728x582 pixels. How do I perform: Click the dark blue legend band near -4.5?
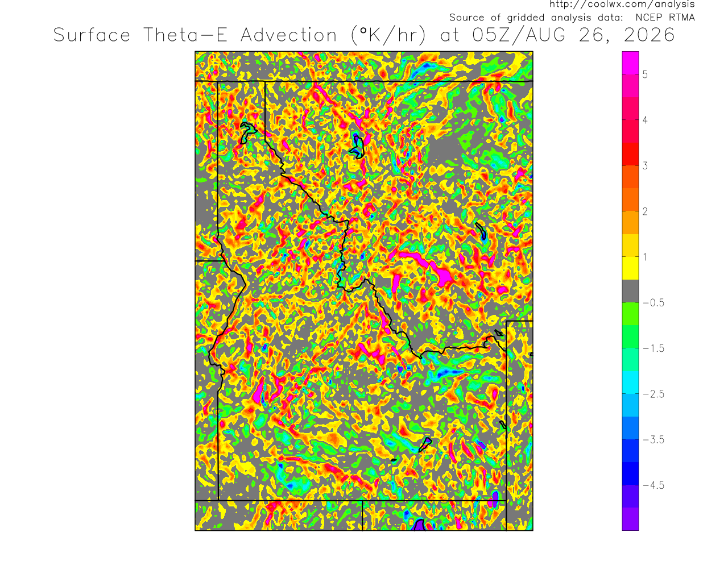click(x=630, y=473)
